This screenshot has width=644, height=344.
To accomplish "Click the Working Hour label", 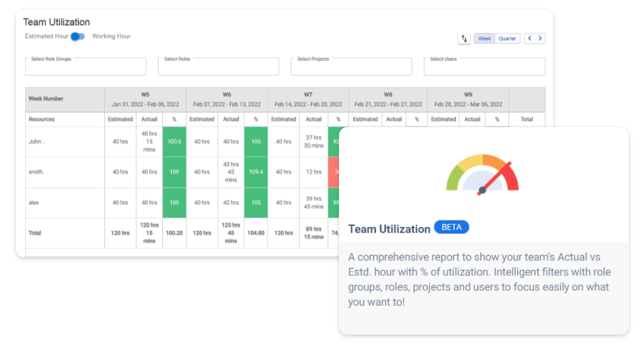I will click(x=111, y=36).
